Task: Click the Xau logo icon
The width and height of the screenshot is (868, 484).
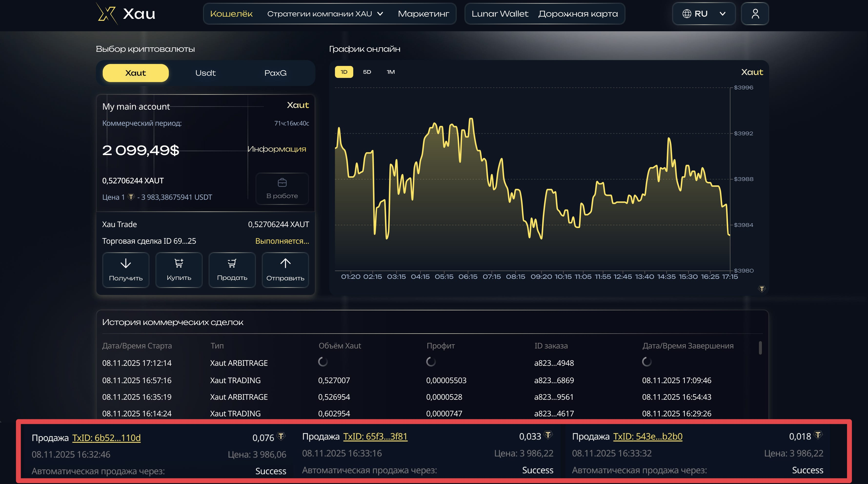Action: [x=107, y=13]
